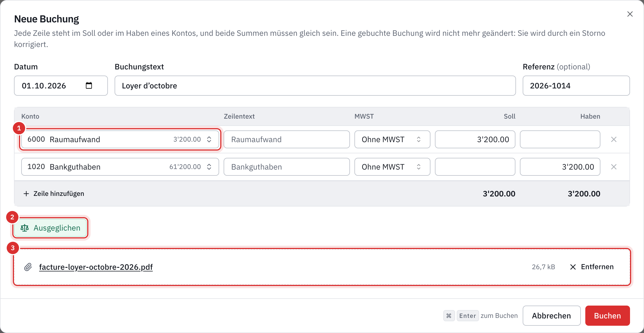The height and width of the screenshot is (333, 644).
Task: Click the Enter key hint near zum Buchen
Action: (468, 316)
